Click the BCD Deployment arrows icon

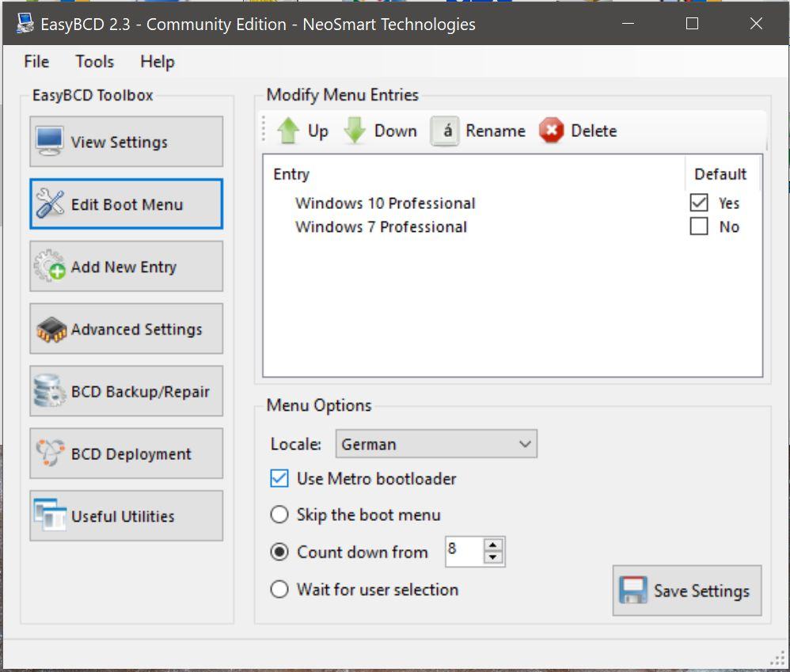pyautogui.click(x=50, y=453)
